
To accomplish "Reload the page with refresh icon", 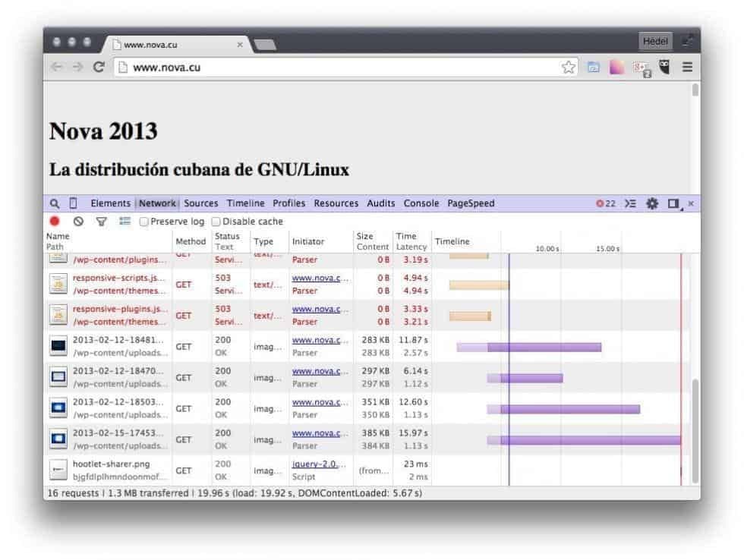I will 98,68.
